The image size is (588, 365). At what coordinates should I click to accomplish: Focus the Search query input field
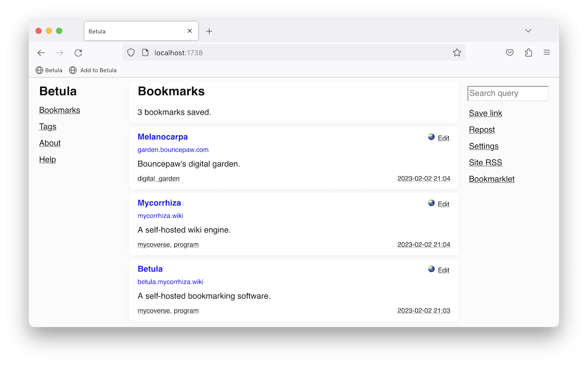click(508, 94)
